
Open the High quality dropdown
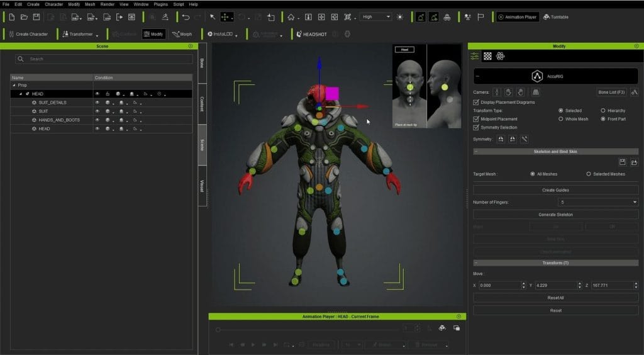click(375, 17)
